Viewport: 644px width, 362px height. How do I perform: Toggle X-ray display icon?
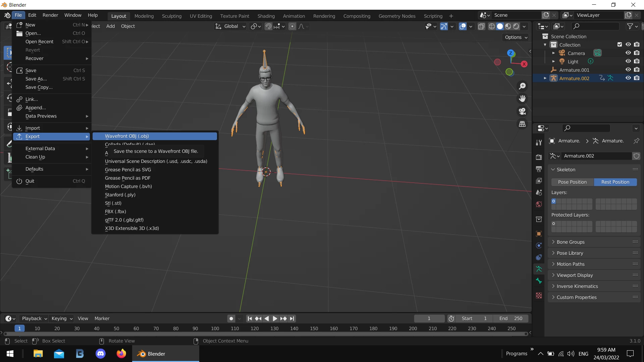[x=481, y=26]
